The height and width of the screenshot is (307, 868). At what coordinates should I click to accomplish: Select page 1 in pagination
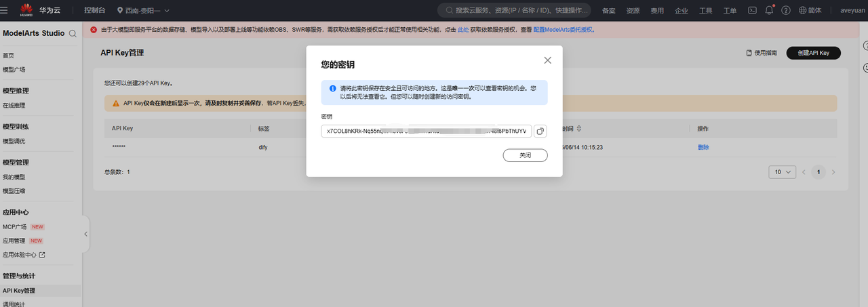tap(818, 172)
